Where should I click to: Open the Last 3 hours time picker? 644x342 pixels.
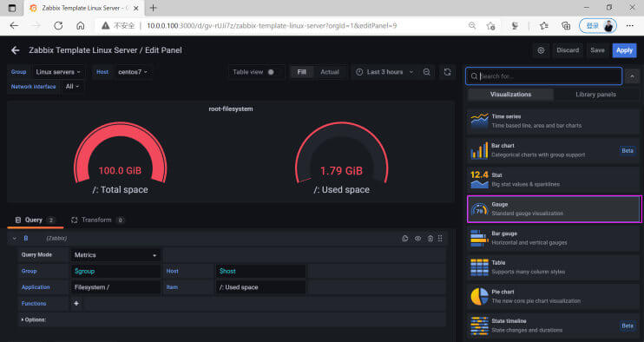point(384,72)
